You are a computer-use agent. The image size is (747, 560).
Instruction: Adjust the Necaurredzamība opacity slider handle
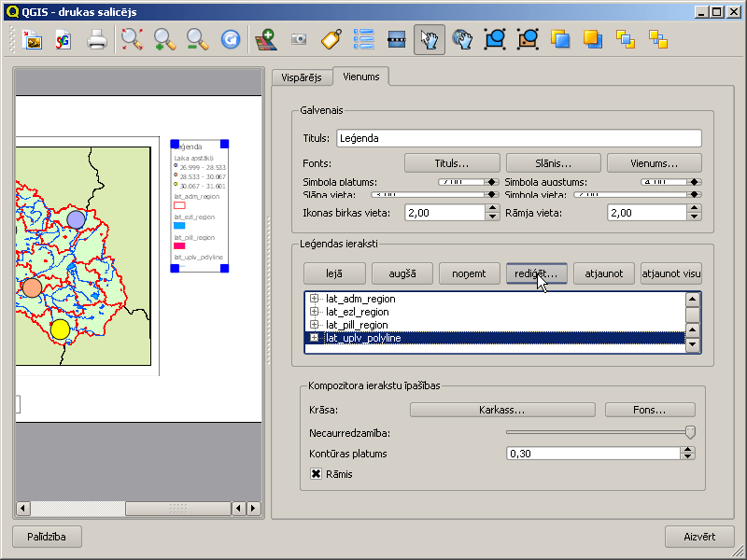[690, 432]
